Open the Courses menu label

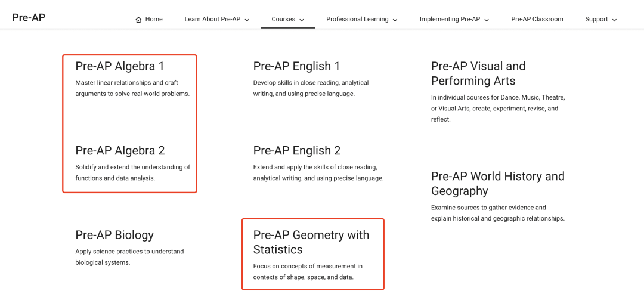tap(283, 19)
